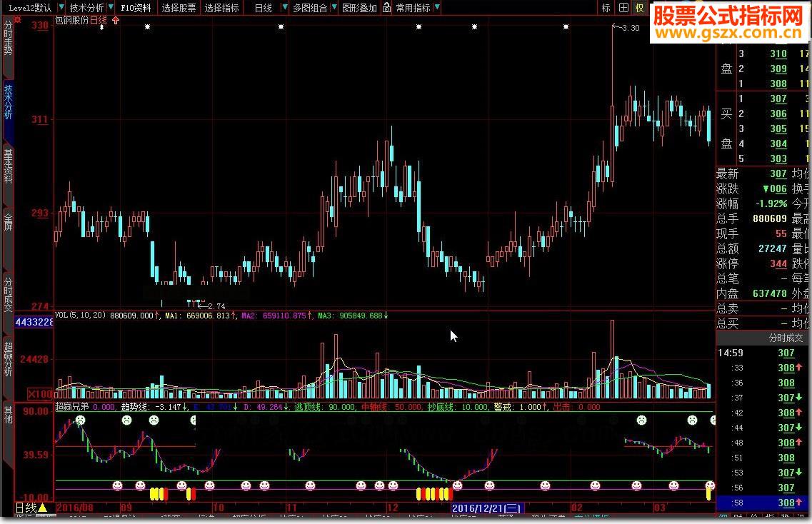Click the VOL(5,10,20) indicator label
The height and width of the screenshot is (524, 812).
pyautogui.click(x=81, y=315)
